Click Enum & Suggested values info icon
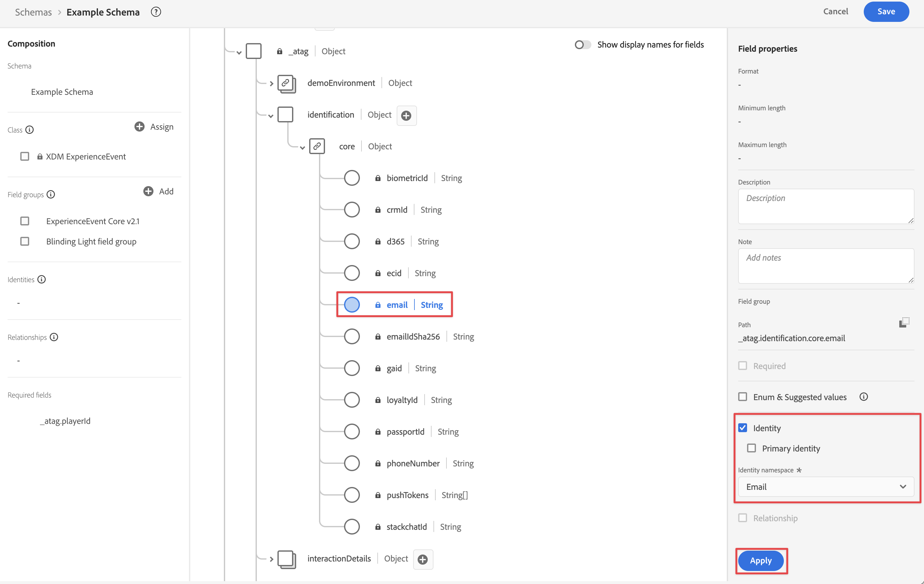Screen dimensions: 924x584 pos(863,397)
